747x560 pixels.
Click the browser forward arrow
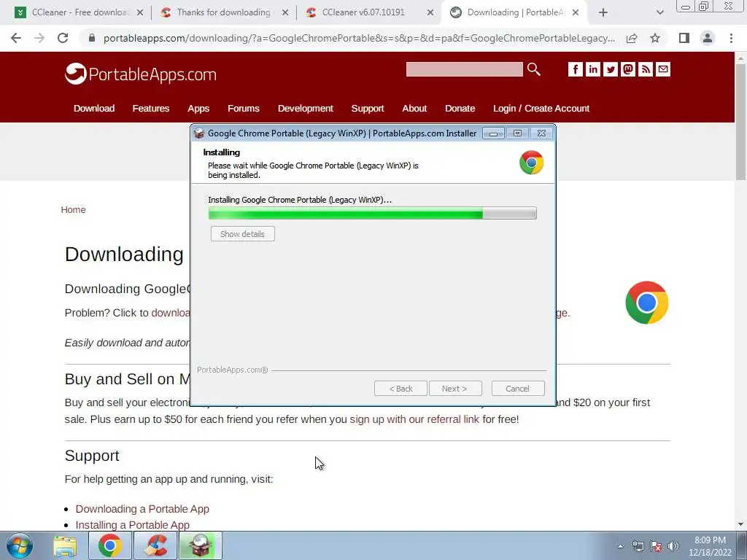click(x=39, y=38)
